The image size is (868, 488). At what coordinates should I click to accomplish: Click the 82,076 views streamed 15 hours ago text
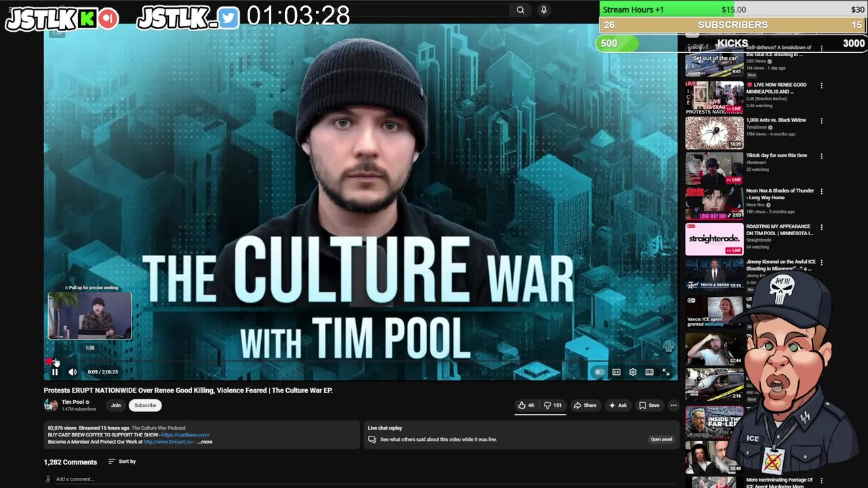click(88, 428)
